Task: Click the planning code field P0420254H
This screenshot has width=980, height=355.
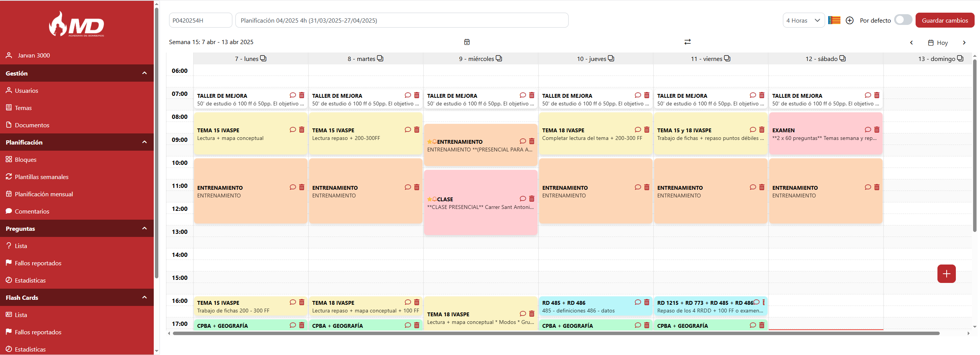Action: tap(200, 21)
